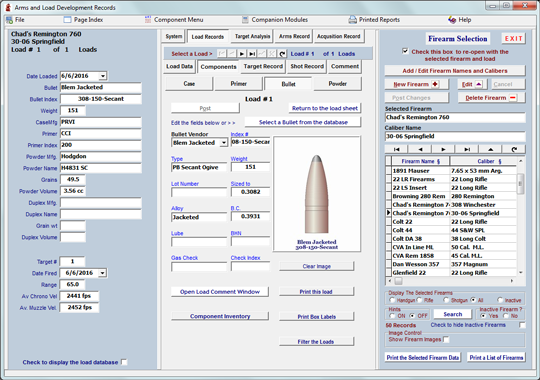
Task: Refresh the load selector
Action: point(282,54)
